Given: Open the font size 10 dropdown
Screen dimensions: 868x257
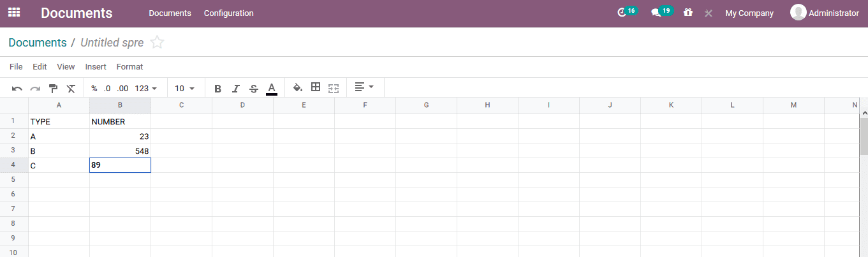Looking at the screenshot, I should pyautogui.click(x=185, y=89).
